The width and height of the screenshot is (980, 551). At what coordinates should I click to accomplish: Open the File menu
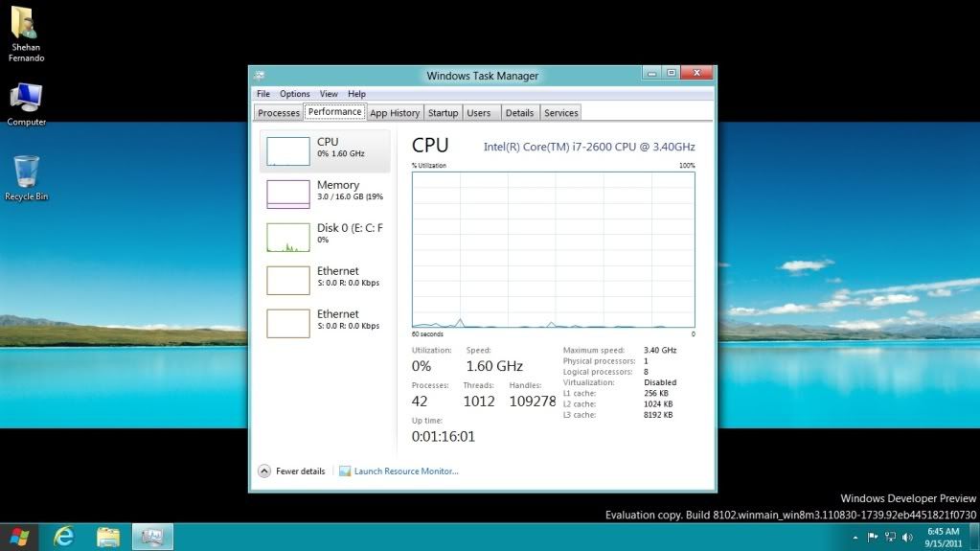point(263,94)
